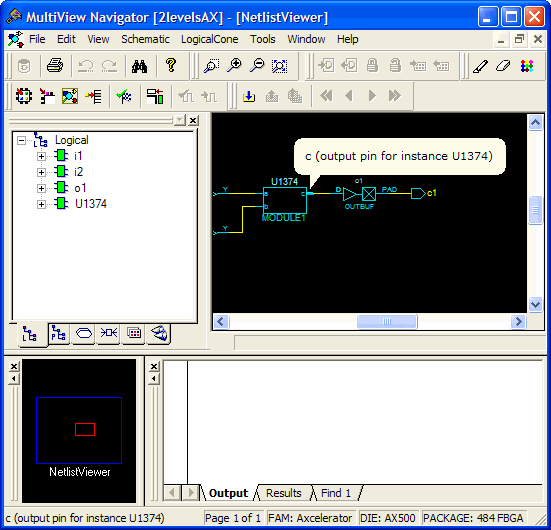Close the hierarchy tree panel
The image size is (551, 530).
pyautogui.click(x=193, y=121)
